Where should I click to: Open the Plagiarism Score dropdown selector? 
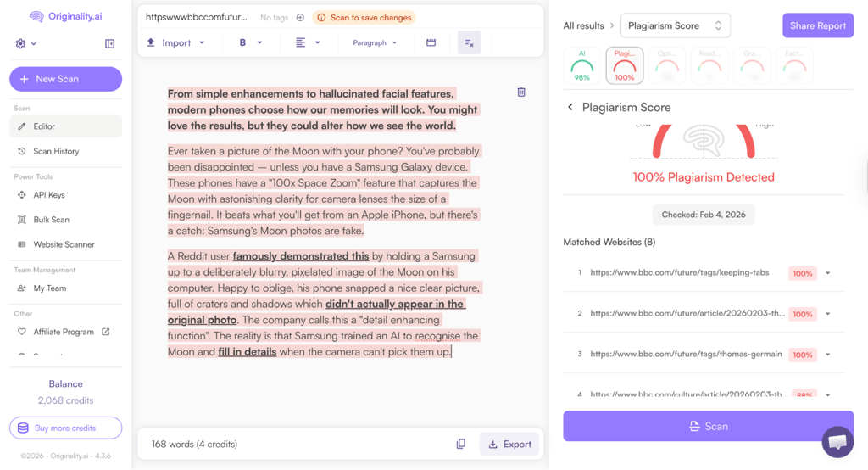[676, 25]
